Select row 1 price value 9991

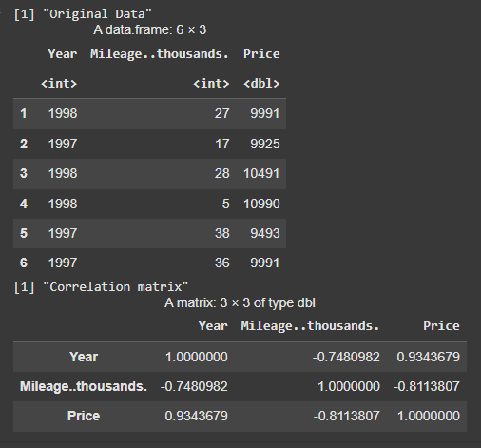[x=265, y=113]
